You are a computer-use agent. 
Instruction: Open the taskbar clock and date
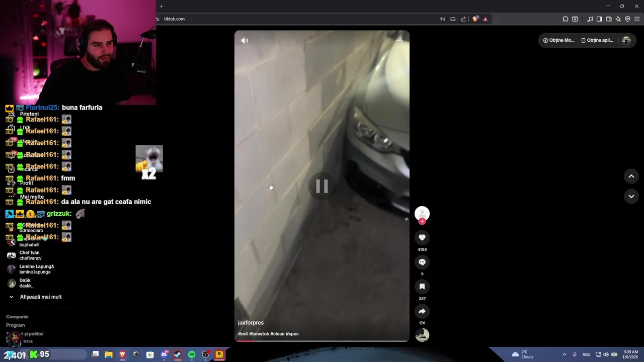(x=630, y=354)
